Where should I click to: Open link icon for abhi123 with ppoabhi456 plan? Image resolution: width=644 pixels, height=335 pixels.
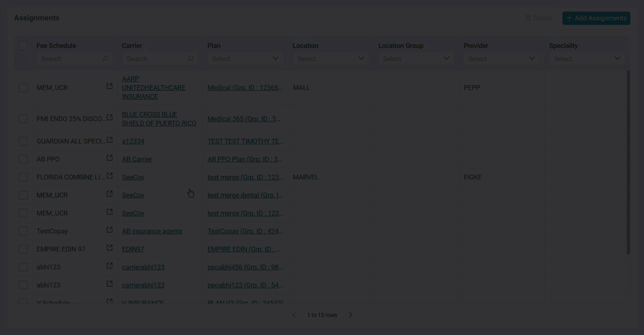tap(109, 266)
